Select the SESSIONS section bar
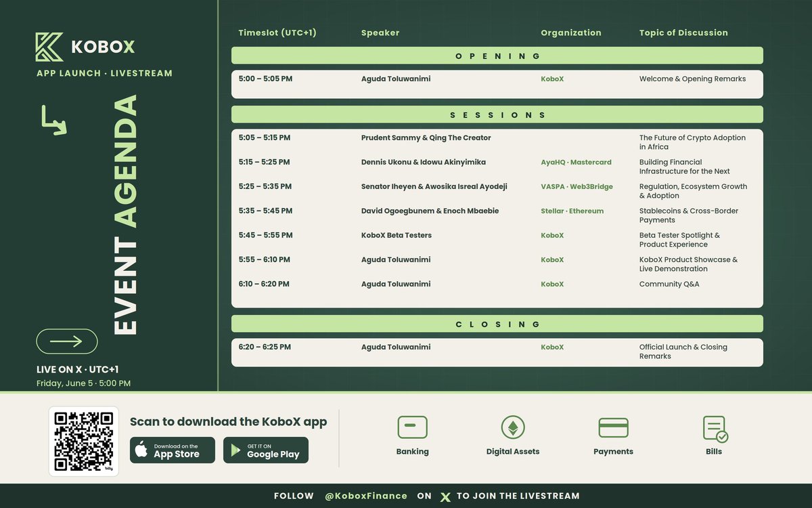Image resolution: width=812 pixels, height=508 pixels. 497,114
